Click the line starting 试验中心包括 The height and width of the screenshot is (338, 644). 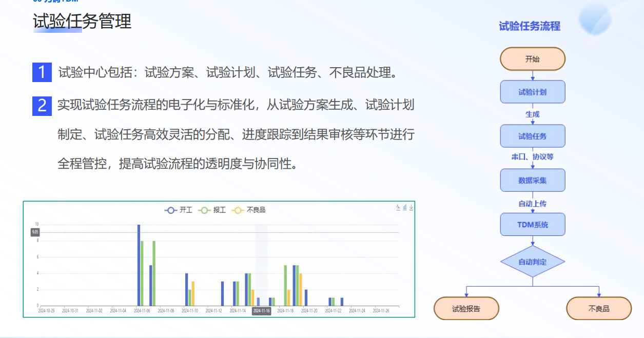pyautogui.click(x=228, y=73)
